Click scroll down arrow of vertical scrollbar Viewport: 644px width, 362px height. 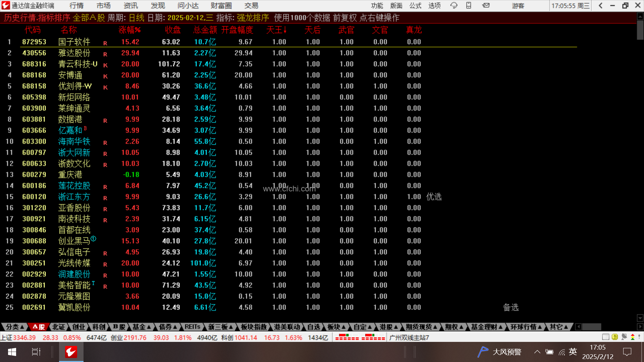640,318
